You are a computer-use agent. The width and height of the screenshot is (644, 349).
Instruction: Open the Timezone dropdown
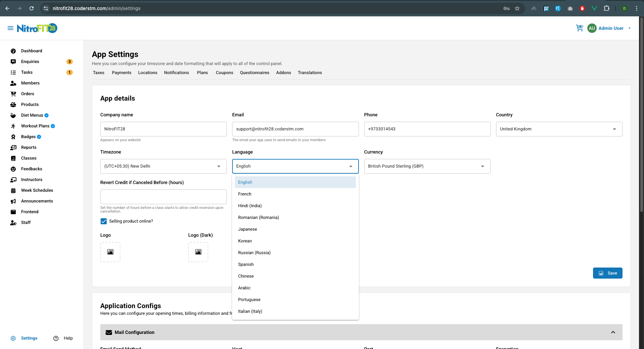point(163,166)
